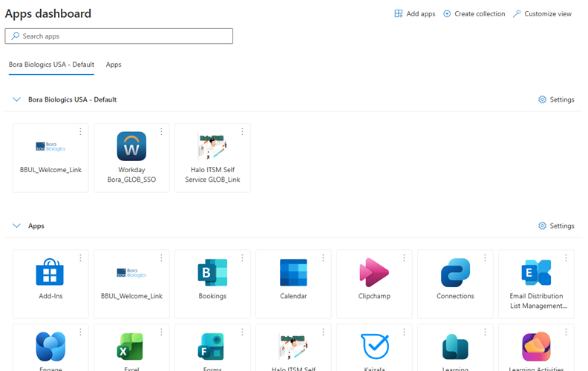This screenshot has width=588, height=371.
Task: Click Create collection
Action: [x=474, y=14]
